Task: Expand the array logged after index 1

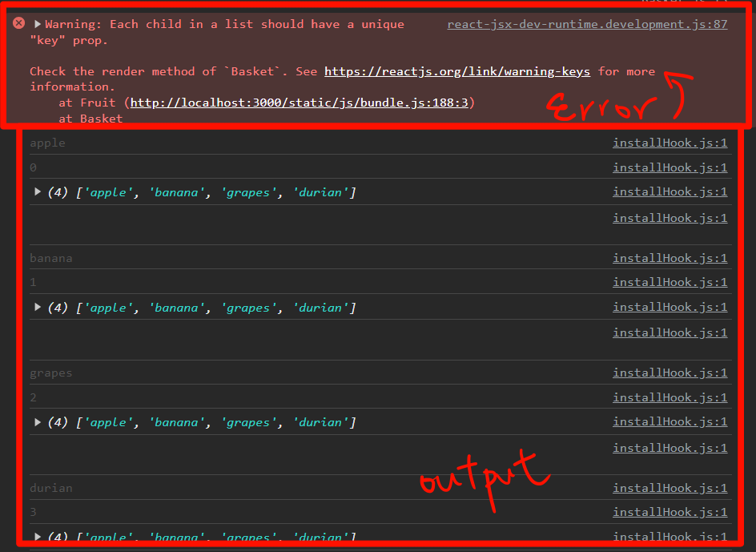Action: 37,308
